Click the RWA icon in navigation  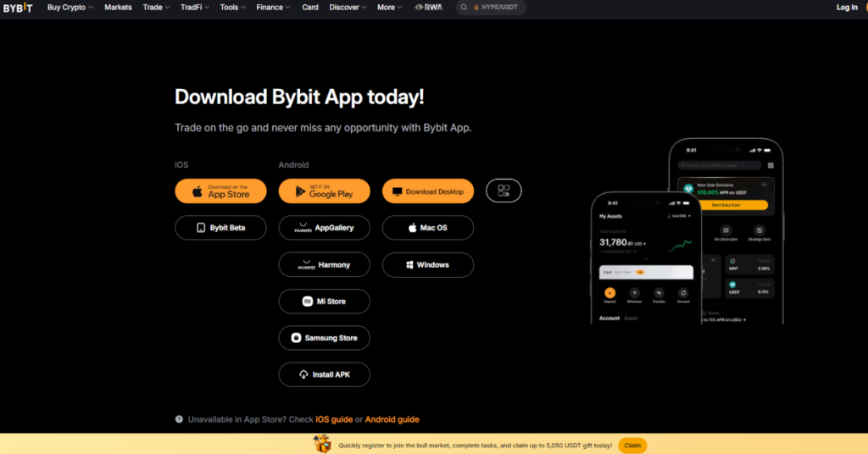(419, 7)
